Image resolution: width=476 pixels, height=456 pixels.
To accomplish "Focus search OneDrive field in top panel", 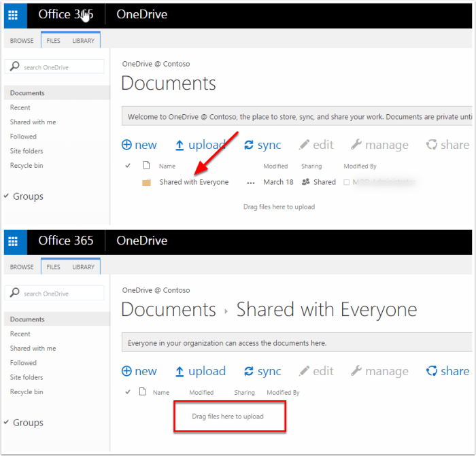I will point(54,67).
